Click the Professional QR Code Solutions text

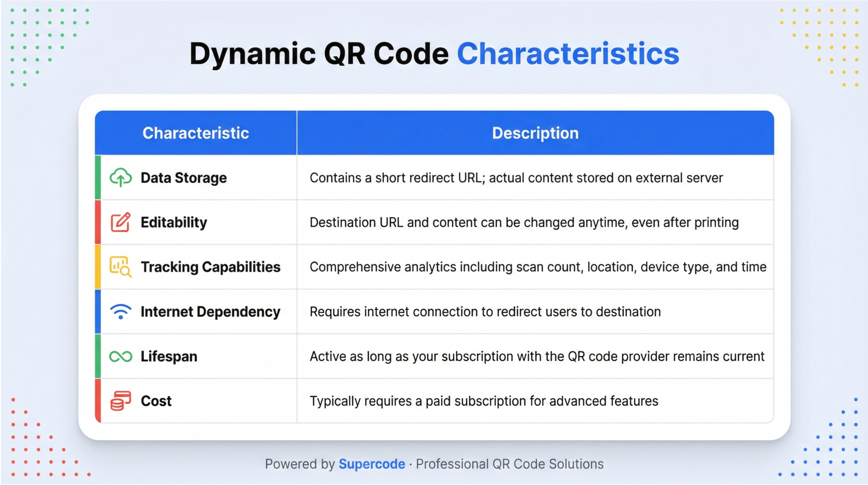pyautogui.click(x=509, y=464)
